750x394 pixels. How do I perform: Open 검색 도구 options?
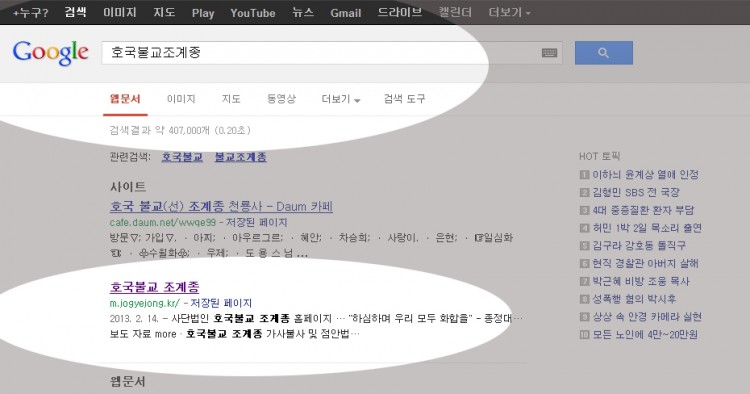[x=404, y=99]
